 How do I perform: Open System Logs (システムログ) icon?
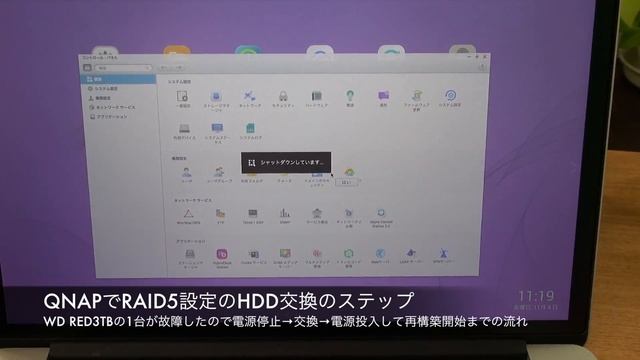click(x=250, y=129)
